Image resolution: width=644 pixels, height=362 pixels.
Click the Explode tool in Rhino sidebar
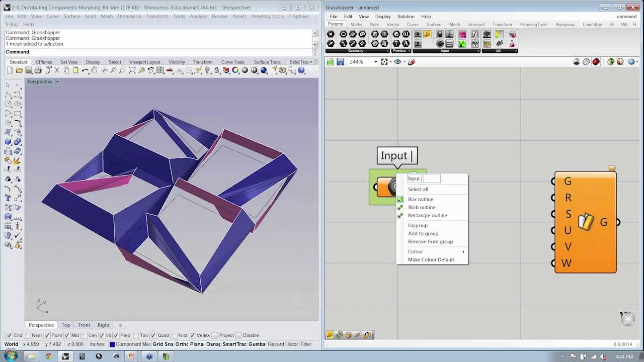pos(17,160)
